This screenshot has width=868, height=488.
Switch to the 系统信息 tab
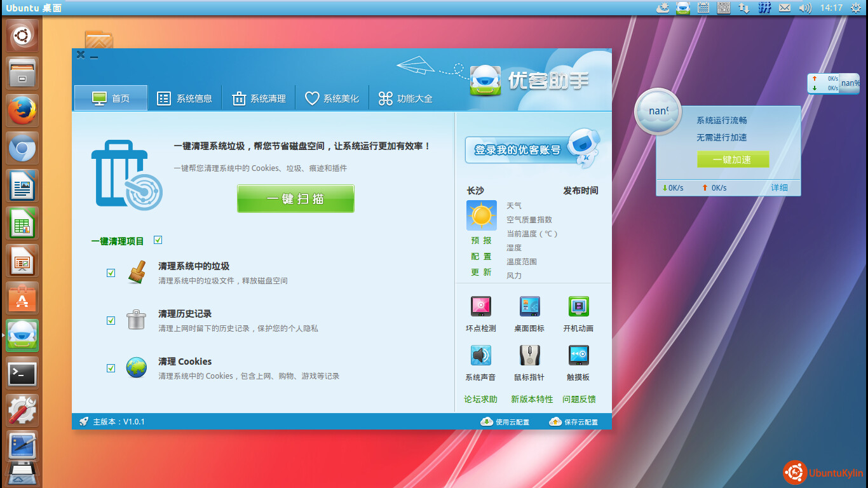[184, 98]
